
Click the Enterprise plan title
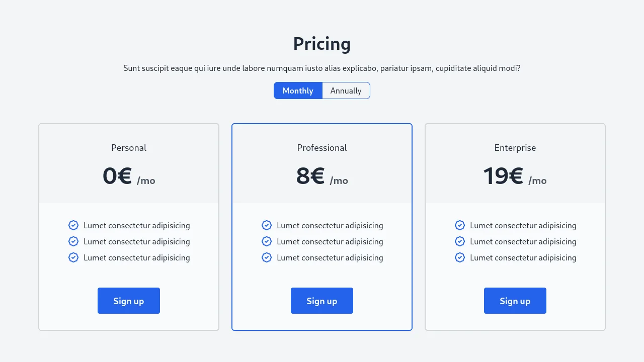pos(515,148)
